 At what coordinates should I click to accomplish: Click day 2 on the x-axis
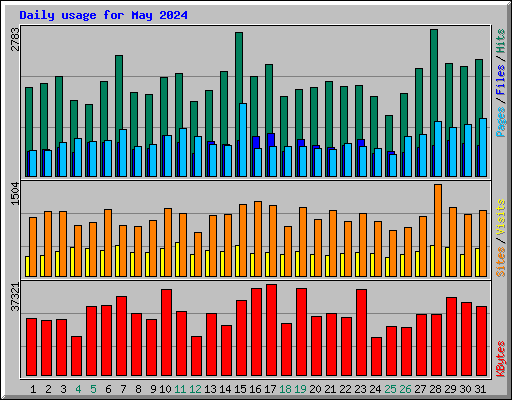[x=48, y=389]
